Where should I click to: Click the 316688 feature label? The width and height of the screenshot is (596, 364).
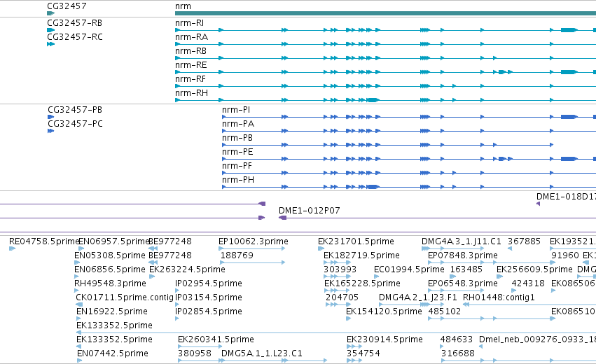click(458, 353)
